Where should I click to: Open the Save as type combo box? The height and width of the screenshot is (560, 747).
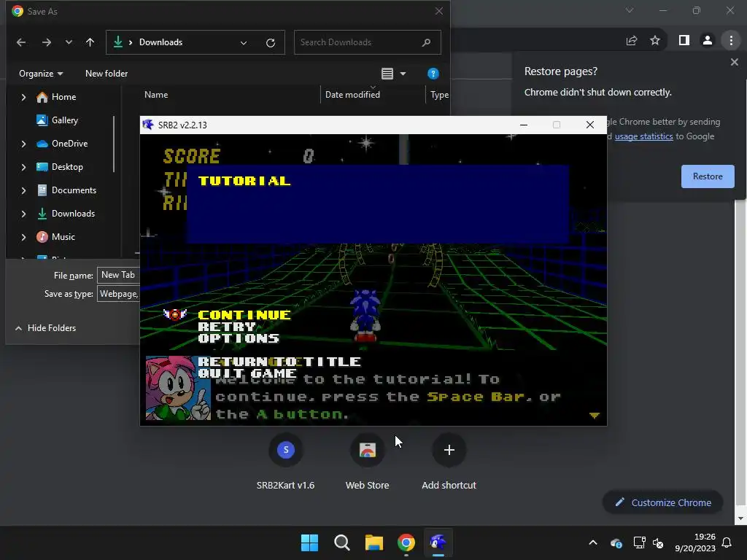(119, 294)
